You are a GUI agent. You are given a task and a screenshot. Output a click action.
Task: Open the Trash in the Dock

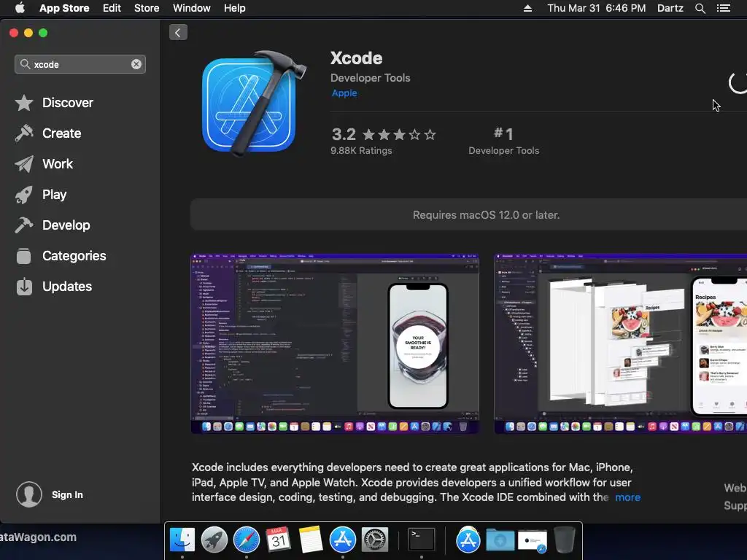pos(565,540)
